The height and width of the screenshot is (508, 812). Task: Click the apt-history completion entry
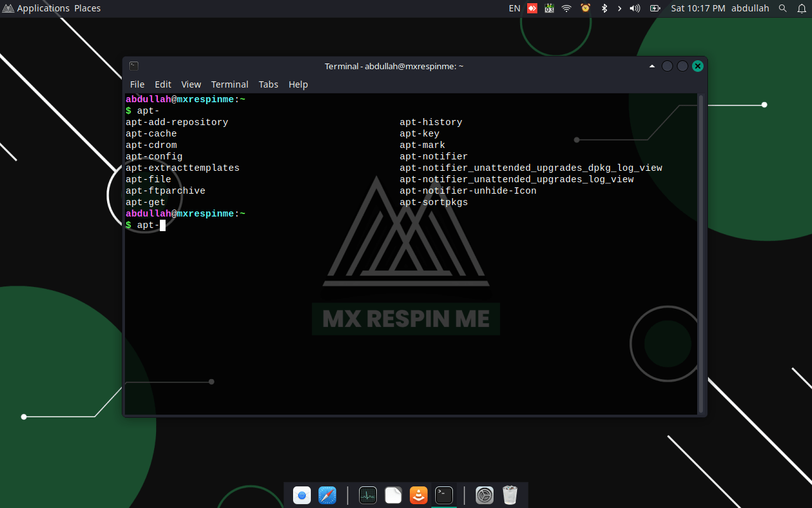click(x=431, y=123)
